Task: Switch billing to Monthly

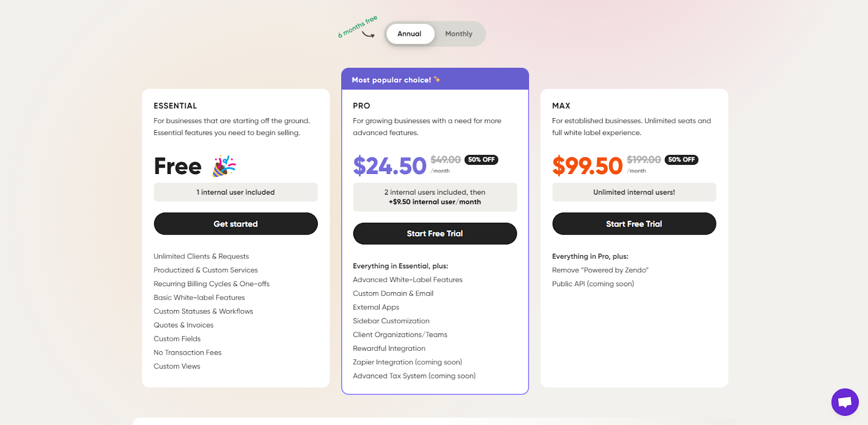Action: click(x=458, y=34)
